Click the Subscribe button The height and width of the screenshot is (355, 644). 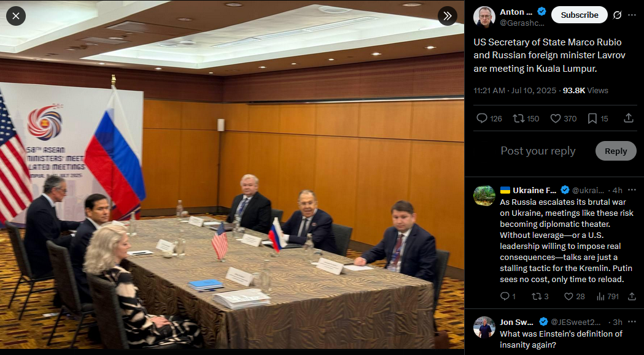(x=579, y=15)
